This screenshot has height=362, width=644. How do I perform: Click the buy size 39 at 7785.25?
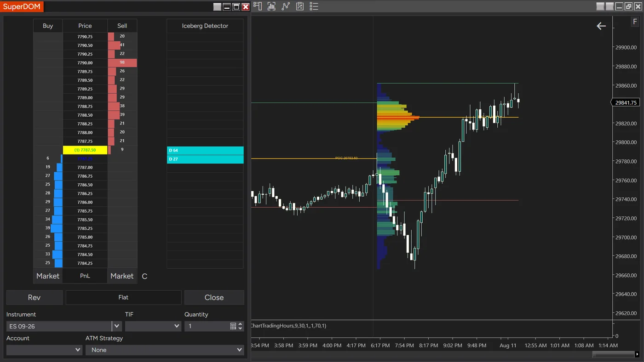48,228
